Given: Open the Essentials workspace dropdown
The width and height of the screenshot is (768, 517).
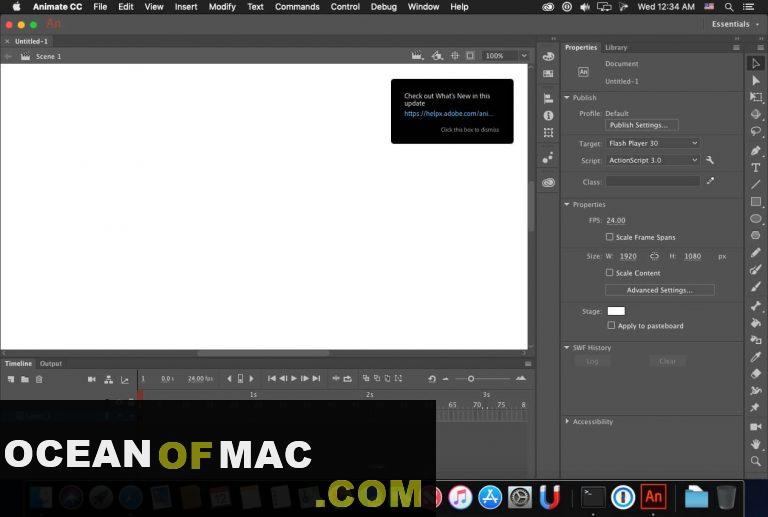Looking at the screenshot, I should 735,24.
